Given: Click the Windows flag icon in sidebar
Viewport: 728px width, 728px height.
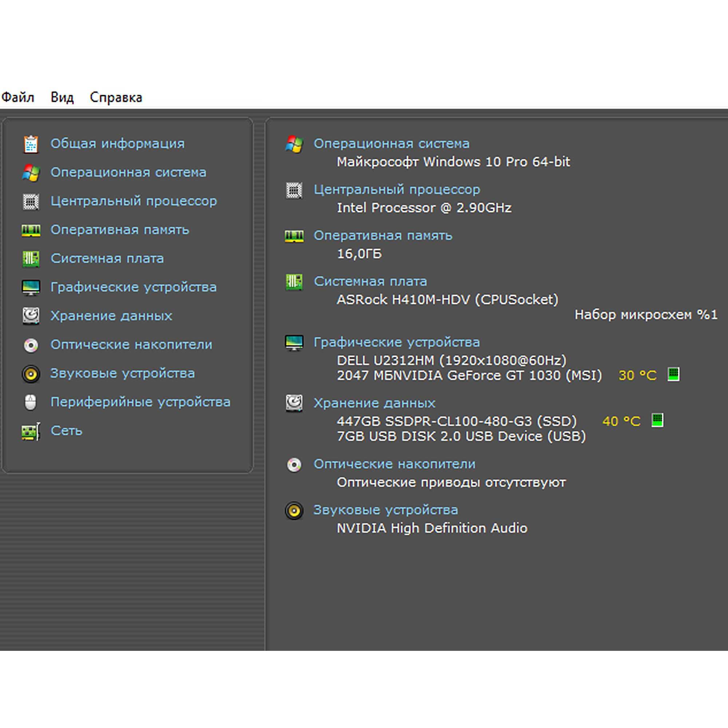Looking at the screenshot, I should click(31, 173).
